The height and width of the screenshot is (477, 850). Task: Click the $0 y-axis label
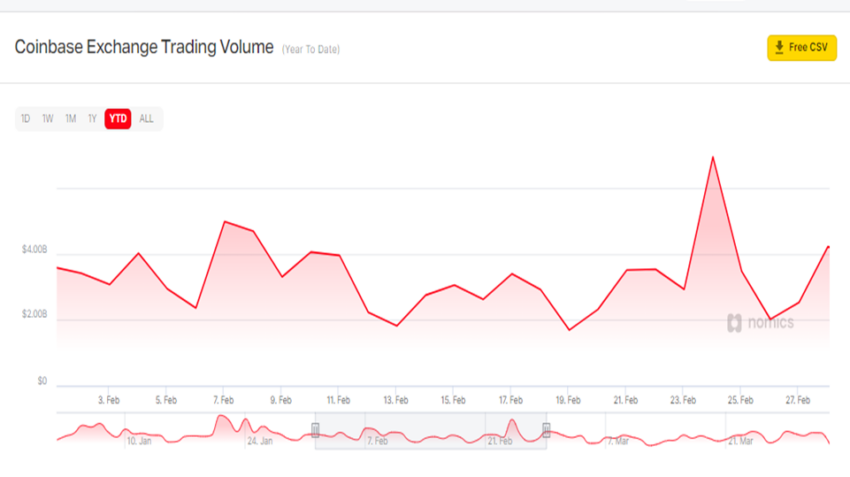[x=42, y=381]
